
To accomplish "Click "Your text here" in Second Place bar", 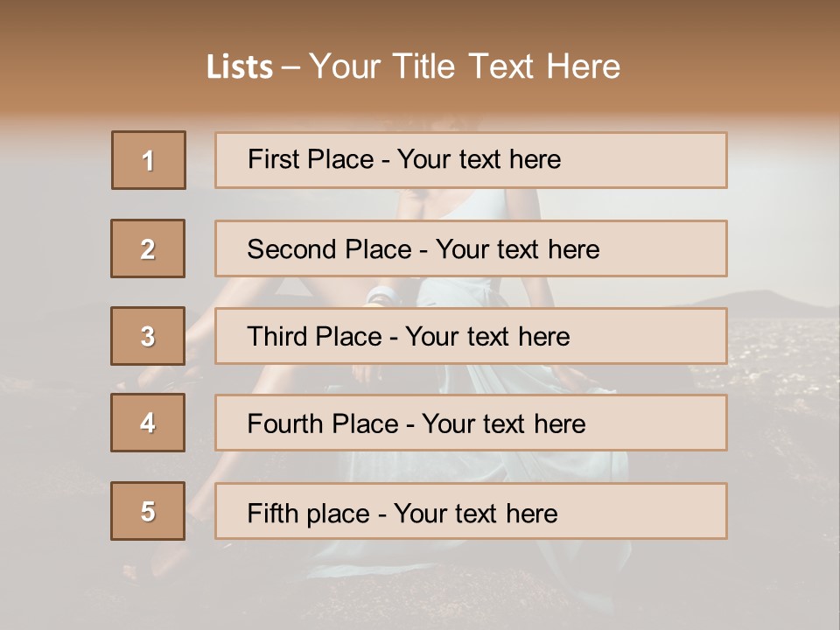I will 517,249.
